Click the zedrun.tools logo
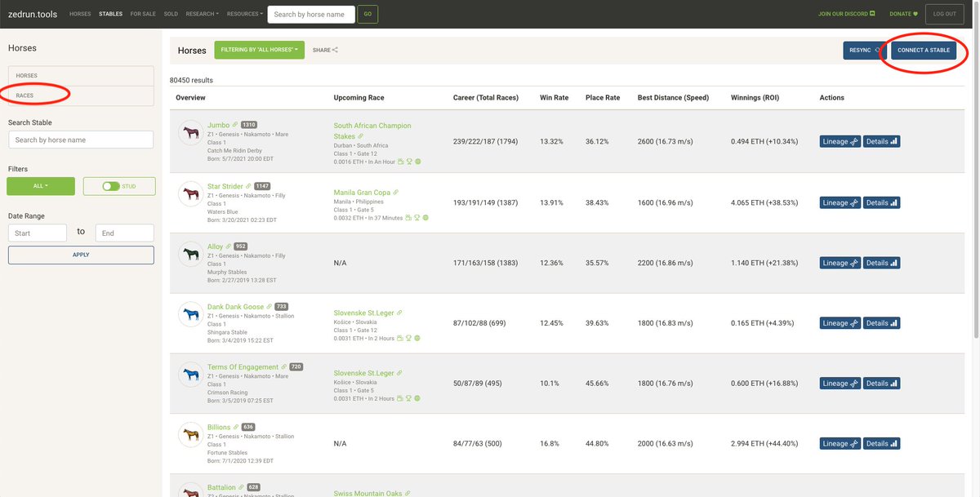The image size is (980, 497). [x=33, y=14]
